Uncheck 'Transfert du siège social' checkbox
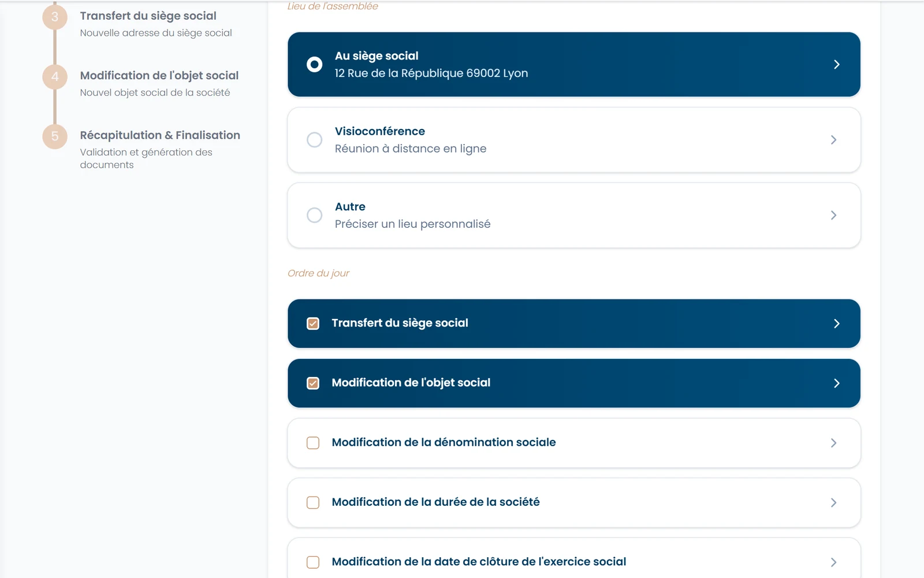The image size is (924, 578). tap(313, 324)
